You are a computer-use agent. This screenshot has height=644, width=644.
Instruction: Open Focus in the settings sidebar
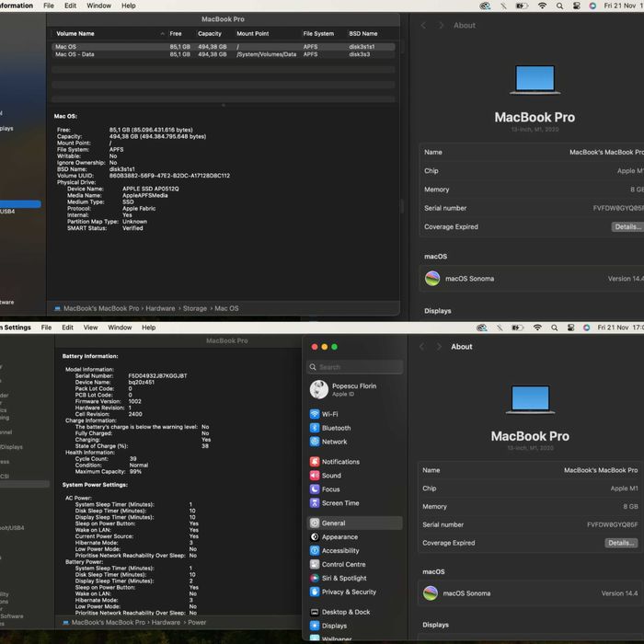(325, 489)
